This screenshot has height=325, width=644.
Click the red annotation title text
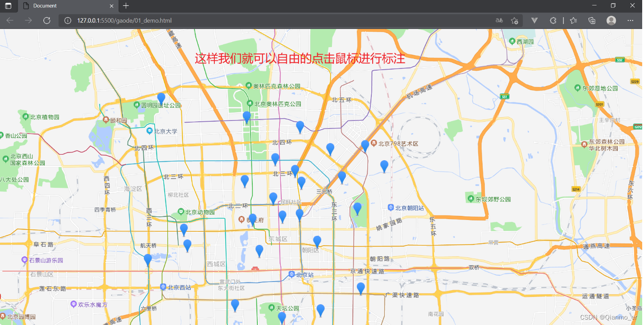tap(300, 59)
